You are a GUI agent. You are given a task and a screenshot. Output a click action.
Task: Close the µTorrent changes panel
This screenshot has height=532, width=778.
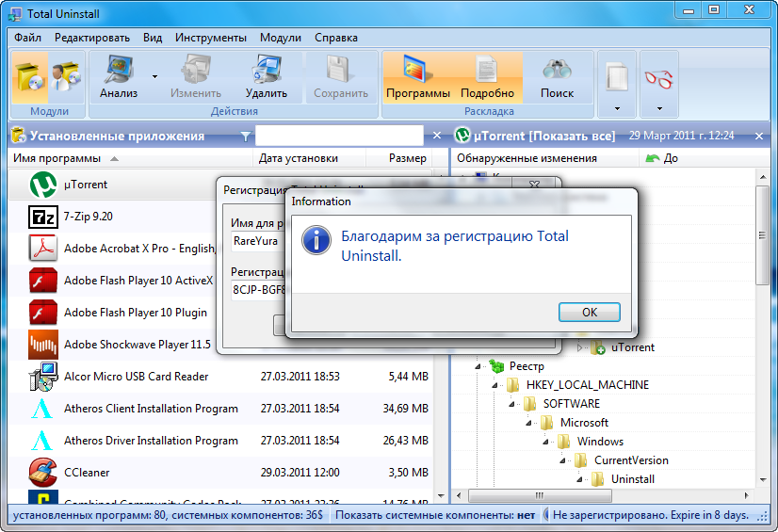(759, 136)
